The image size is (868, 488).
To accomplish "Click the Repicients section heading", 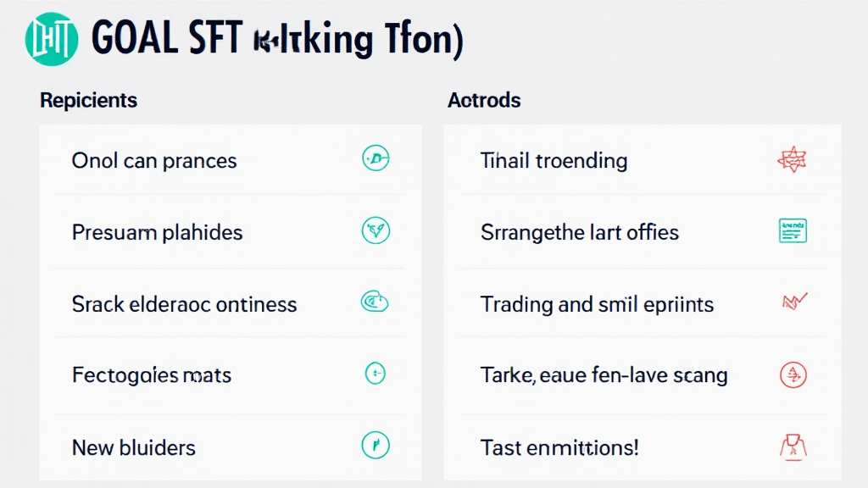I will [88, 100].
